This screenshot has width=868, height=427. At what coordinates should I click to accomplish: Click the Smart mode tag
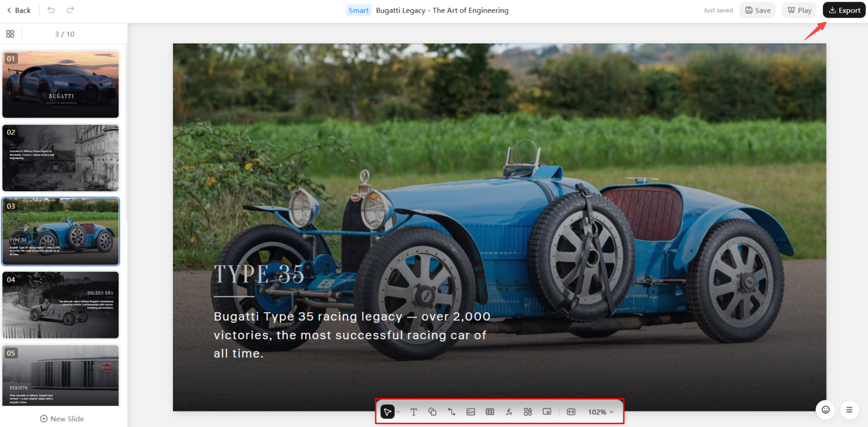(358, 10)
